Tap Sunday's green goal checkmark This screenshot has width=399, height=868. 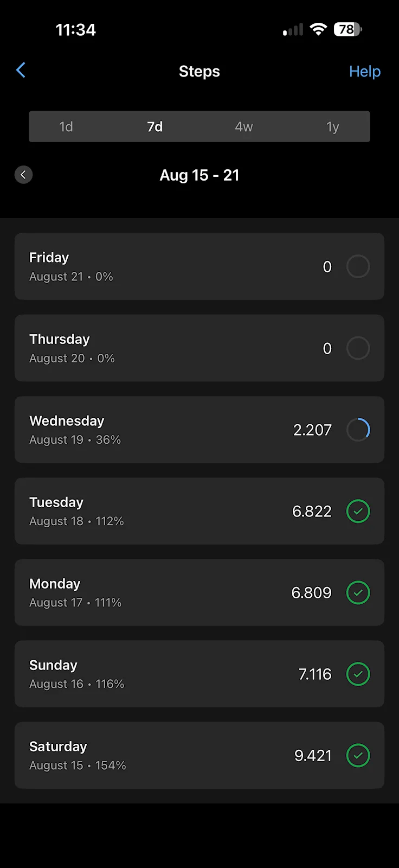click(358, 674)
